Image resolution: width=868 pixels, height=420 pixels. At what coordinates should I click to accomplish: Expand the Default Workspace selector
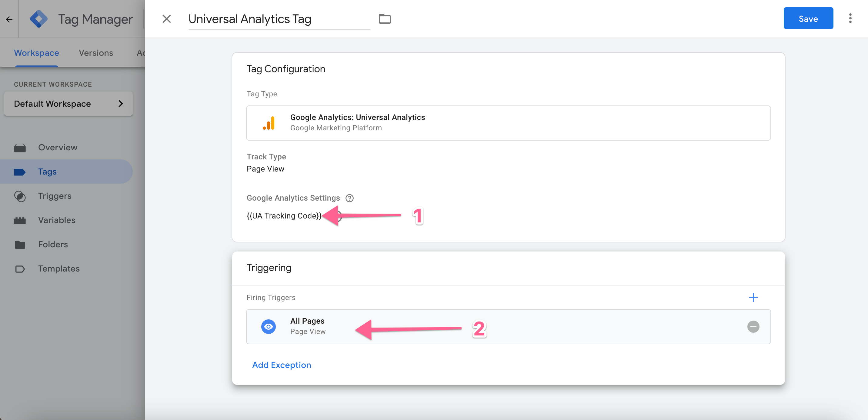68,104
